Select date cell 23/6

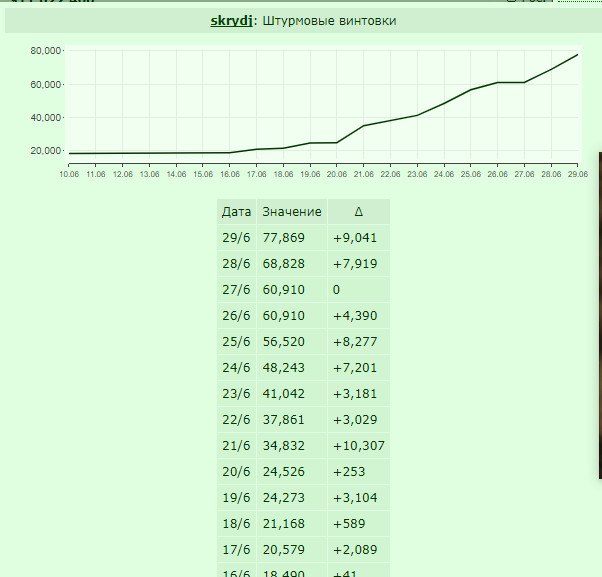pyautogui.click(x=236, y=393)
